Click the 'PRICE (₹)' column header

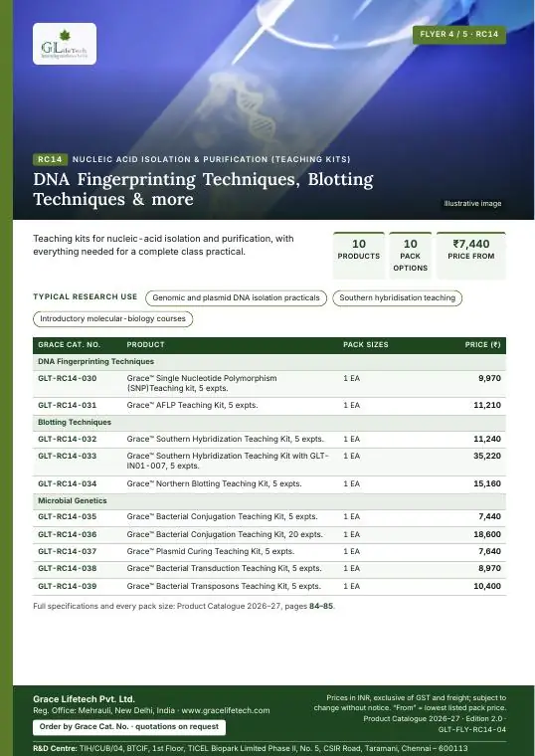point(482,345)
